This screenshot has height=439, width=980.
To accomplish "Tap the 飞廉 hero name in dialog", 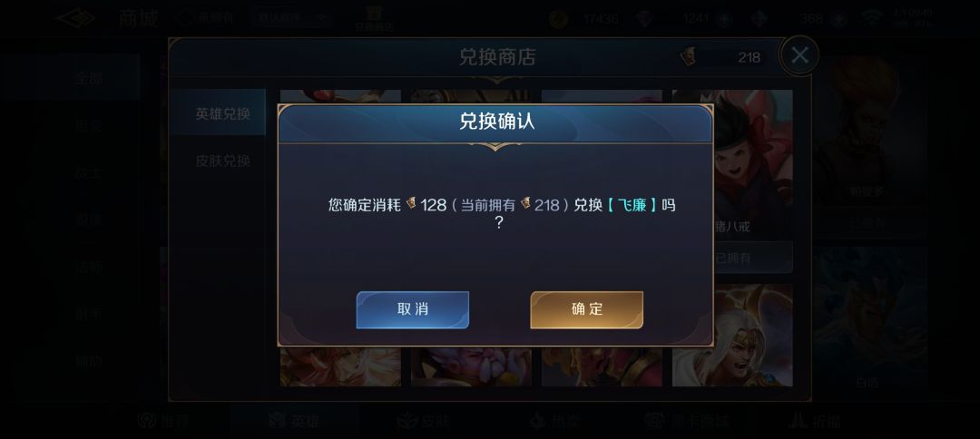I will click(632, 205).
